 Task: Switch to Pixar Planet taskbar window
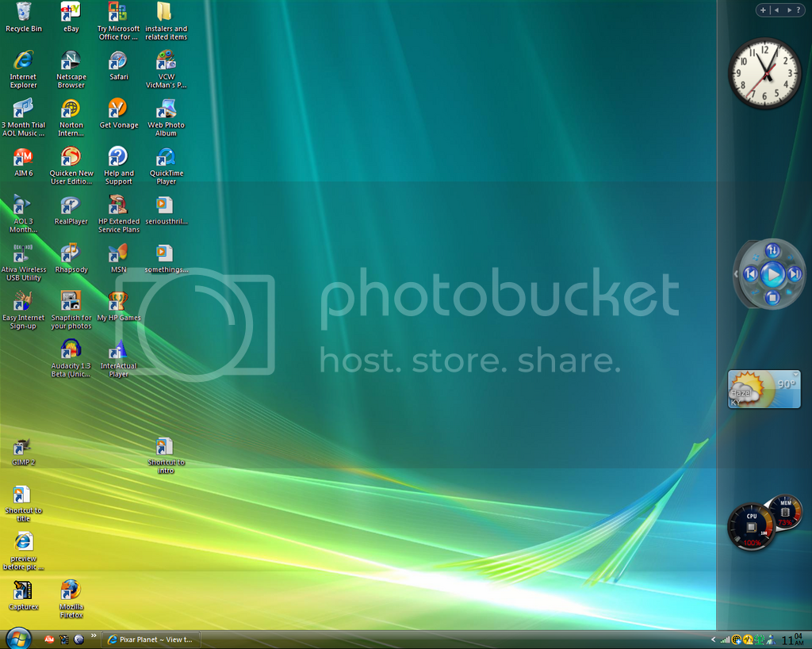151,639
